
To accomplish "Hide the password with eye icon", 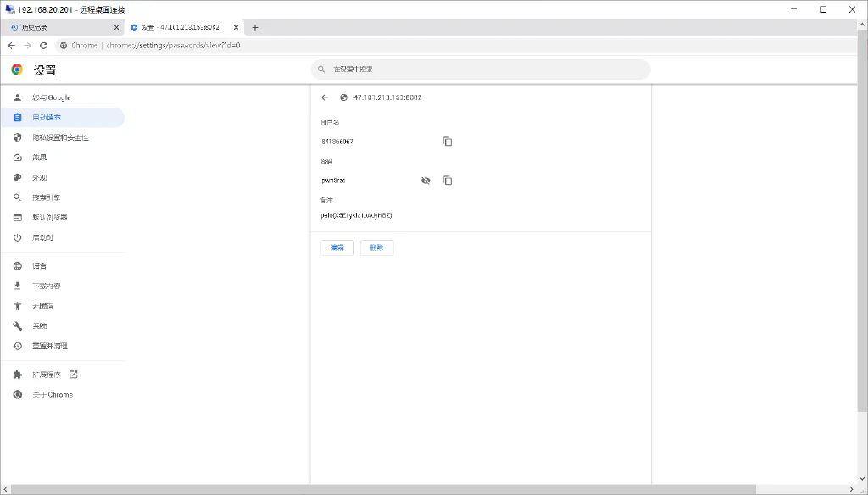I will (x=426, y=180).
